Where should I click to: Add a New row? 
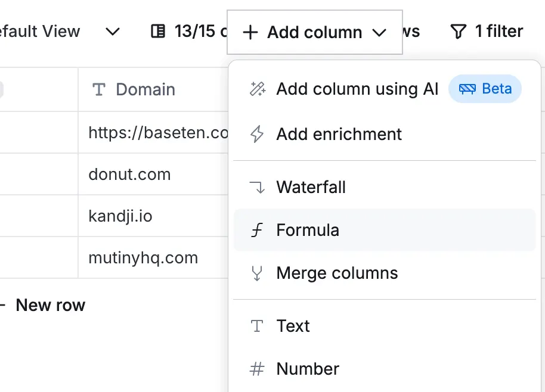[x=42, y=305]
